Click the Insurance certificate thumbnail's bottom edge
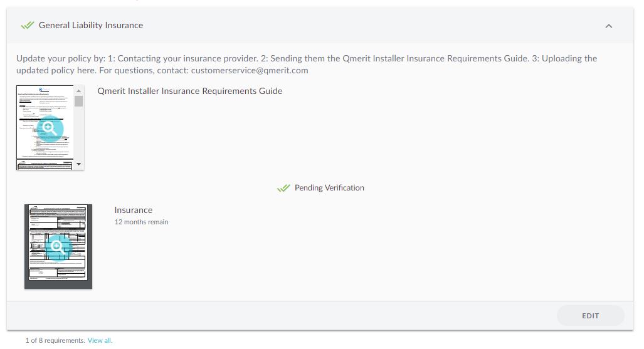This screenshot has height=349, width=644. click(x=58, y=286)
